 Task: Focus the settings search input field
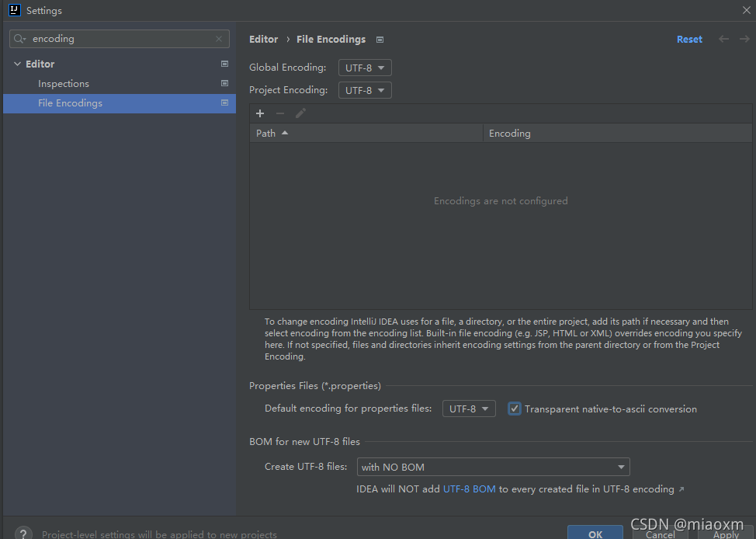click(120, 39)
